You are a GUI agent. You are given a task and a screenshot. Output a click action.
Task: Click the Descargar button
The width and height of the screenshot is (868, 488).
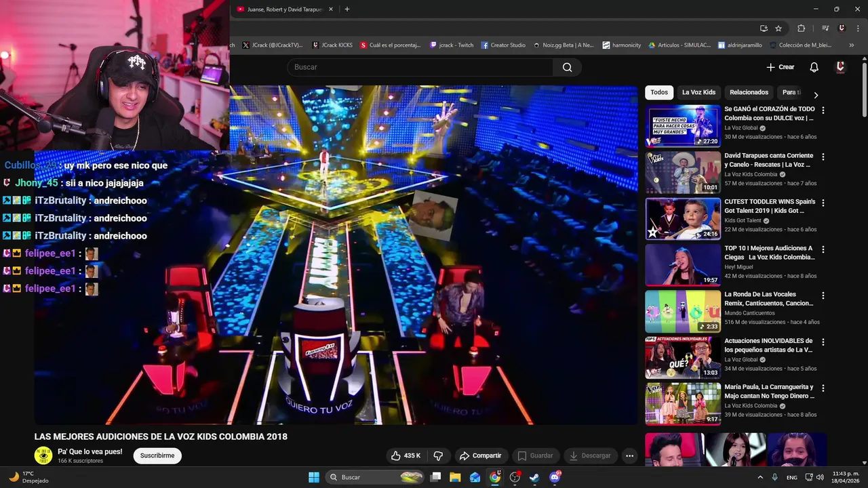[590, 455]
